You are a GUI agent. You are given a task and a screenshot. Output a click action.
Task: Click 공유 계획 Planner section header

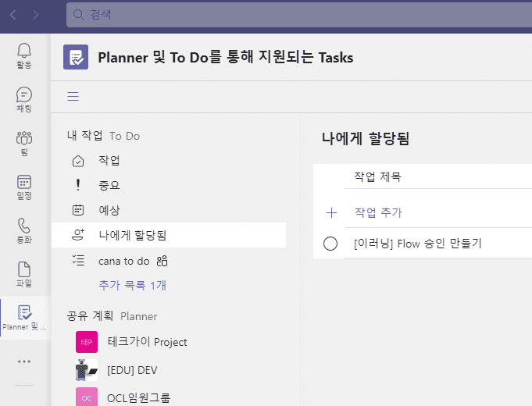pyautogui.click(x=112, y=316)
